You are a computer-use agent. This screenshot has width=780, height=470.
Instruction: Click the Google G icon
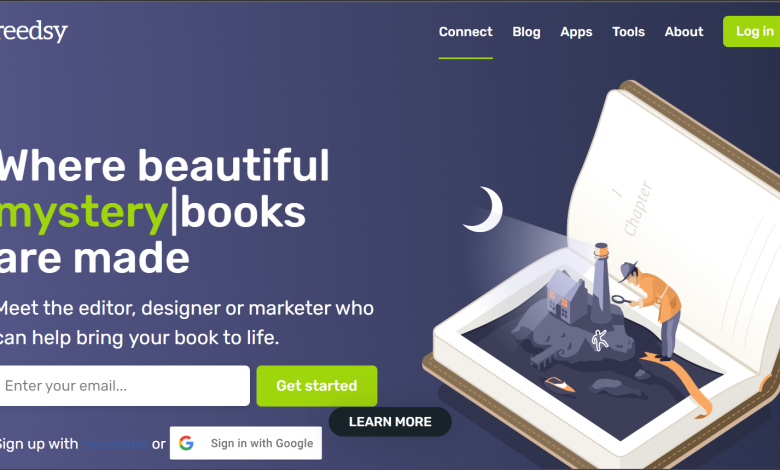[x=187, y=443]
